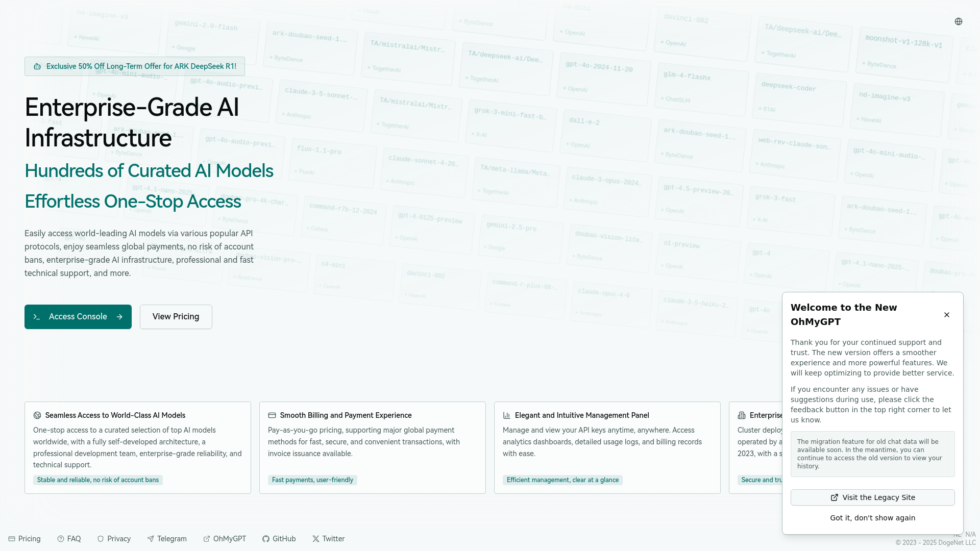Viewport: 980px width, 551px height.
Task: Click the Fast payments, user-friendly tag
Action: 312,480
